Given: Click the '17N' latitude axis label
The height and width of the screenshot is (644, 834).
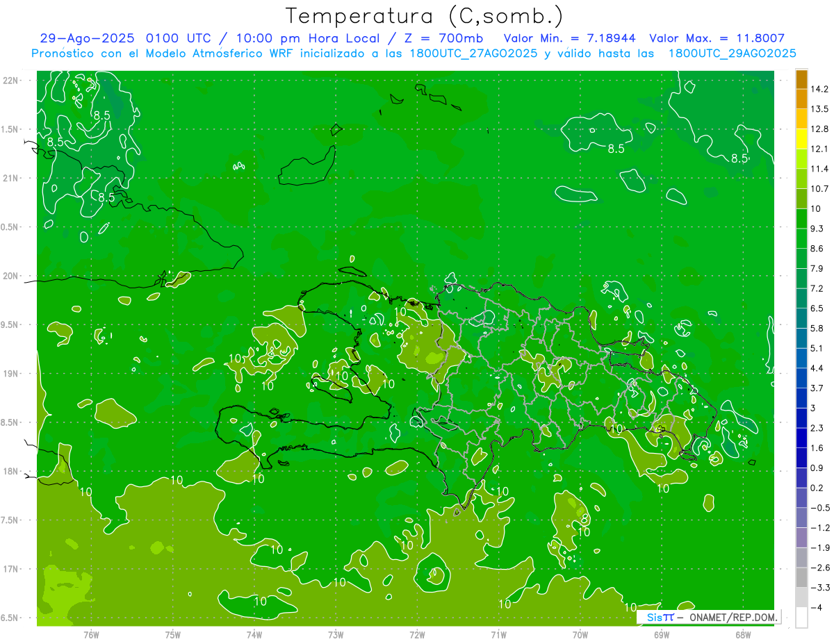Looking at the screenshot, I should (12, 570).
